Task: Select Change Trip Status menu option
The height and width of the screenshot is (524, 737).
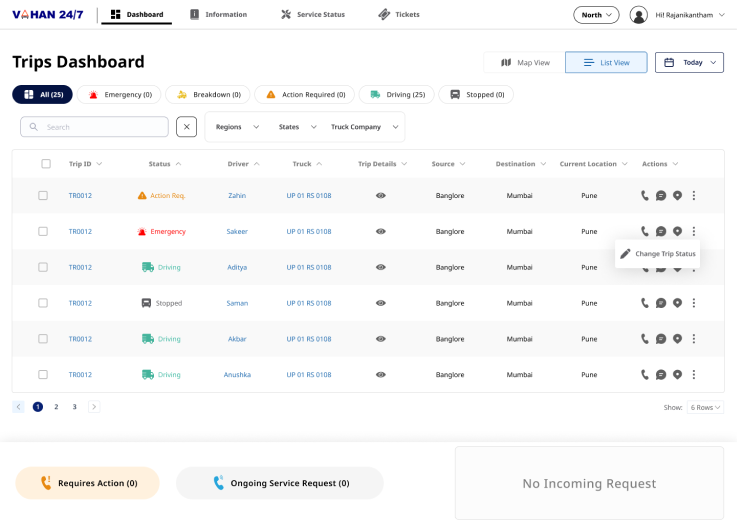Action: click(x=657, y=254)
